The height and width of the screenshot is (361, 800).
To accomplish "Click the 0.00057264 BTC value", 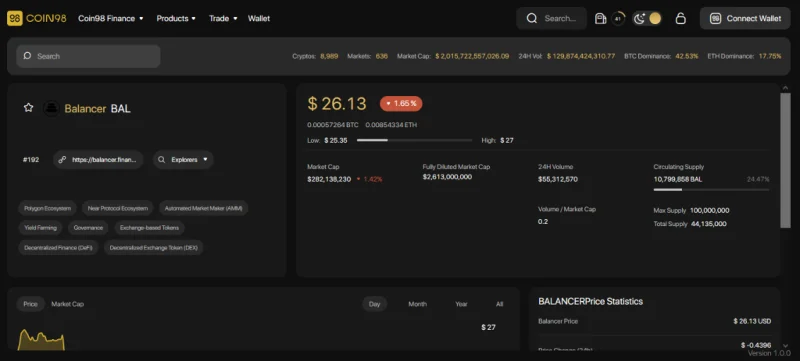I will (x=333, y=124).
